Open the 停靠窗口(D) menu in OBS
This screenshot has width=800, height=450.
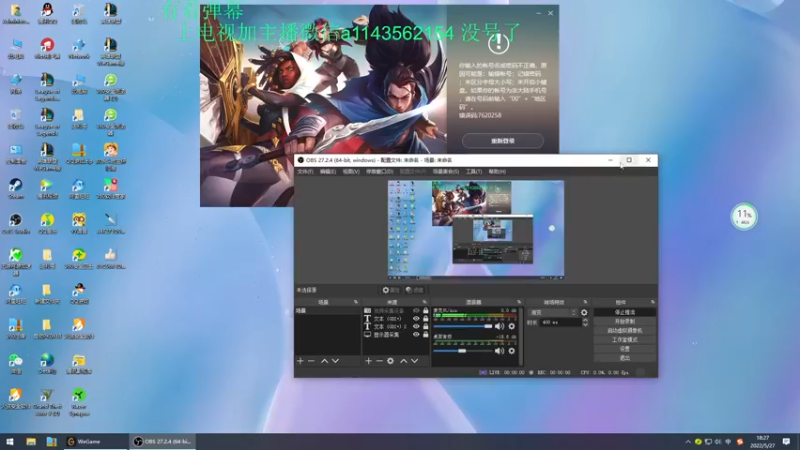coord(380,171)
